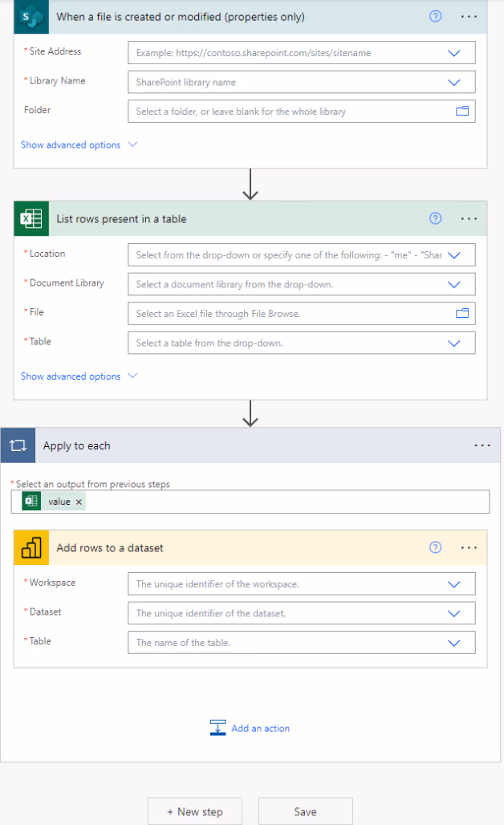
Task: Click into the name of the table field
Action: [x=302, y=643]
